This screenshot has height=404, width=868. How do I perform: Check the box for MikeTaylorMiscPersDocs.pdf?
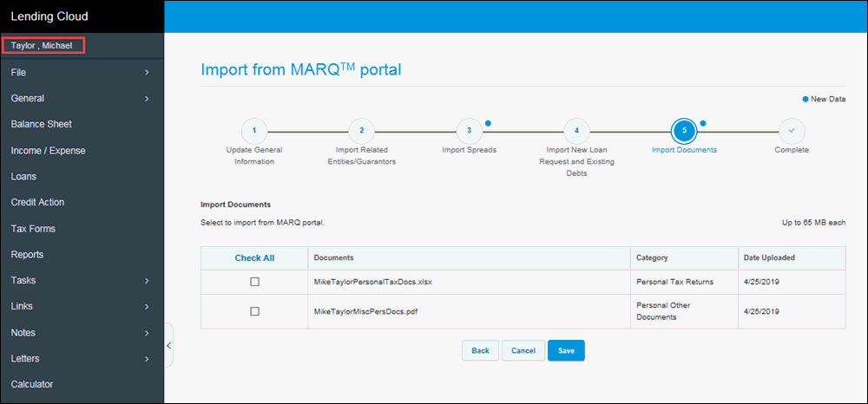click(x=254, y=311)
